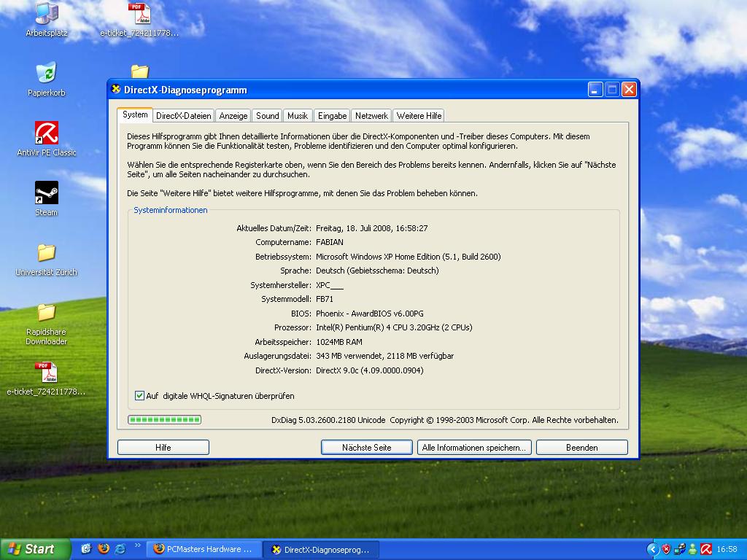Click the DirectX title bar icon
The height and width of the screenshot is (560, 747).
pyautogui.click(x=116, y=89)
